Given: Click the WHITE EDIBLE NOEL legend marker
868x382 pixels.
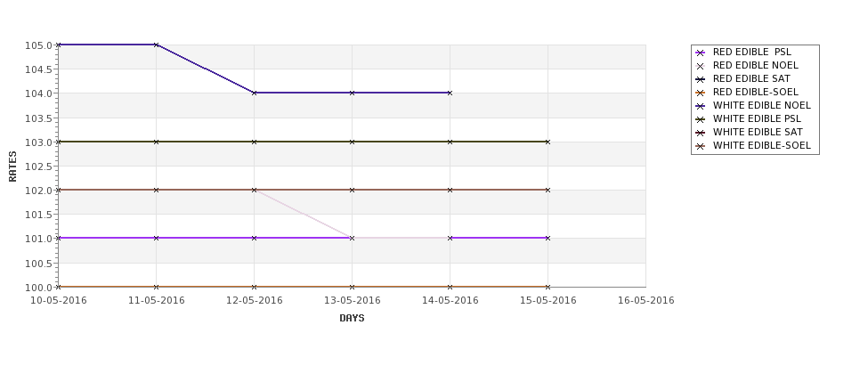Looking at the screenshot, I should (701, 106).
